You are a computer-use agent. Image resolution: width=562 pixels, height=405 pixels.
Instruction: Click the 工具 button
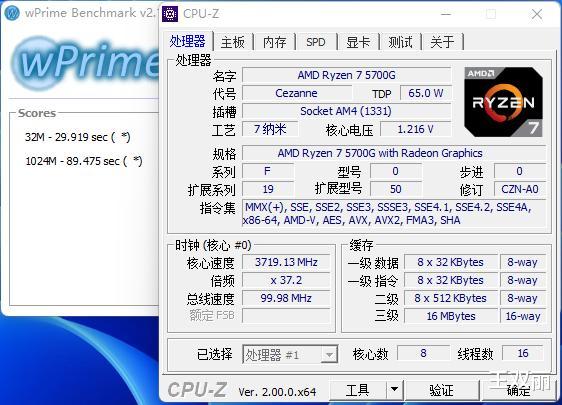358,390
